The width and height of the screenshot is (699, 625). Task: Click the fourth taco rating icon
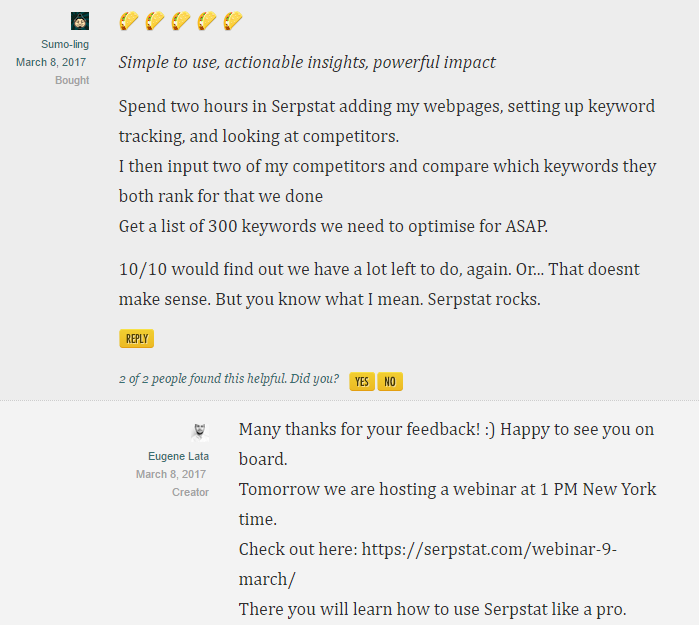point(207,21)
